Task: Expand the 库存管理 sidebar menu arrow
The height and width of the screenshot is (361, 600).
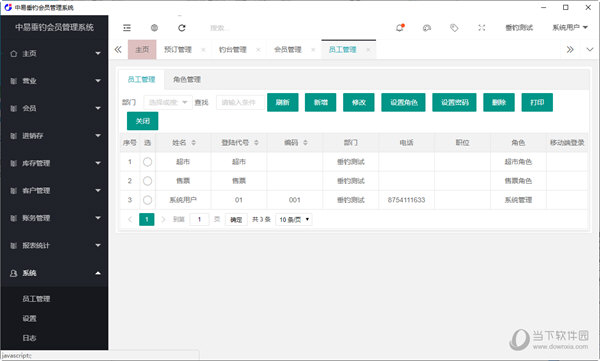Action: [x=98, y=163]
